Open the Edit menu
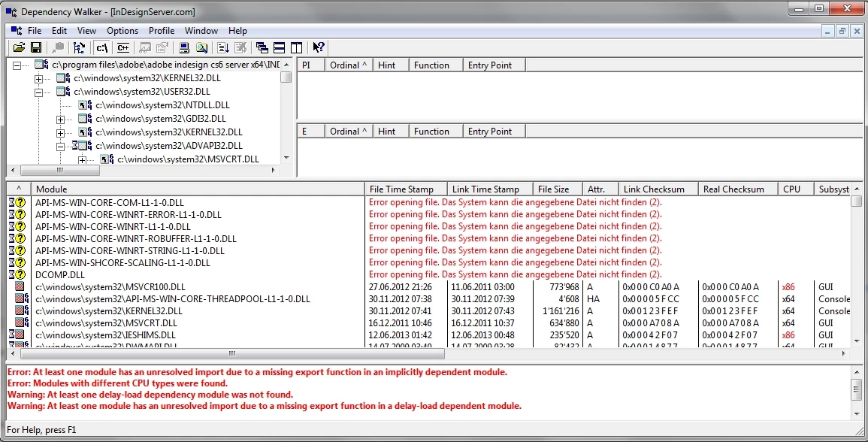This screenshot has height=442, width=868. tap(59, 31)
